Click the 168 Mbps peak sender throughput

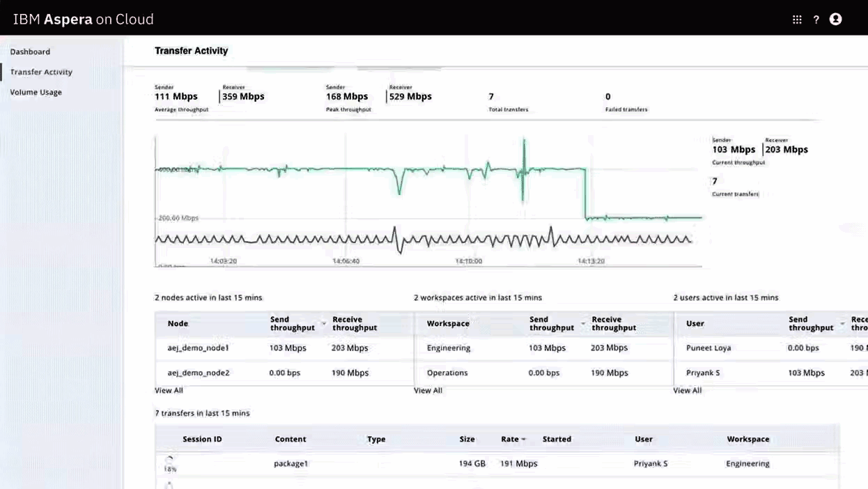(347, 97)
